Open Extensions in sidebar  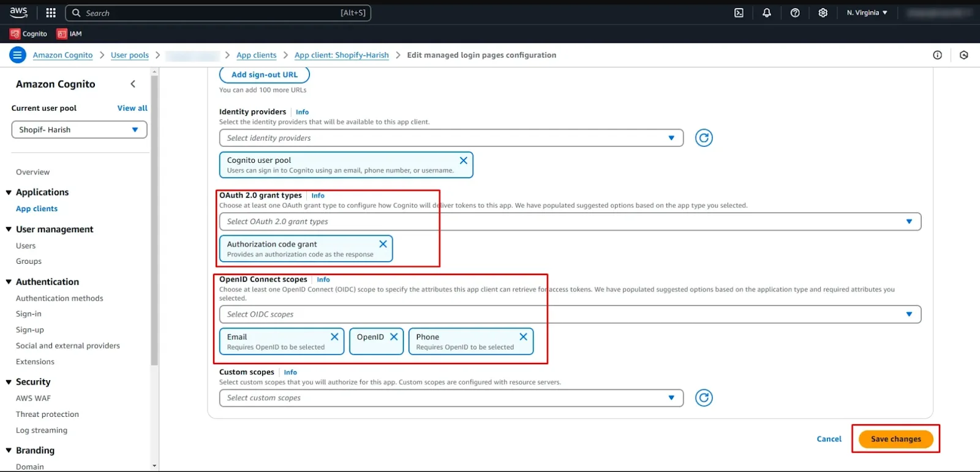tap(35, 362)
